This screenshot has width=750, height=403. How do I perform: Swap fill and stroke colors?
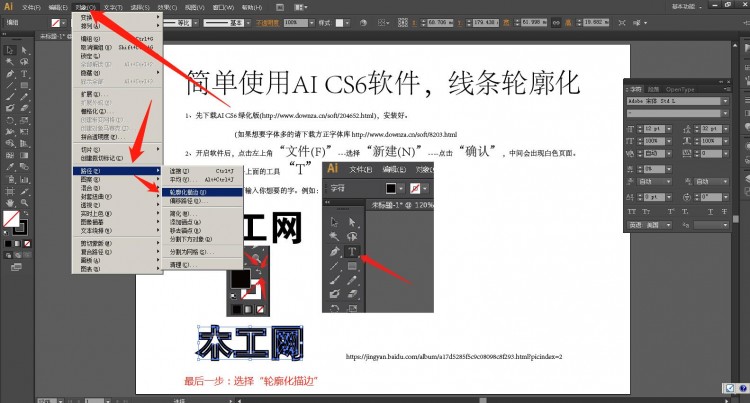pyautogui.click(x=25, y=214)
